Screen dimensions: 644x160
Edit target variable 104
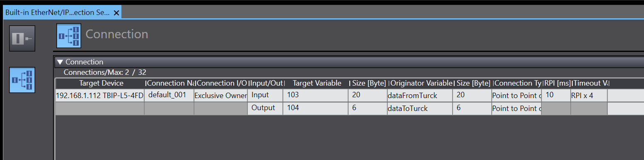[316, 108]
